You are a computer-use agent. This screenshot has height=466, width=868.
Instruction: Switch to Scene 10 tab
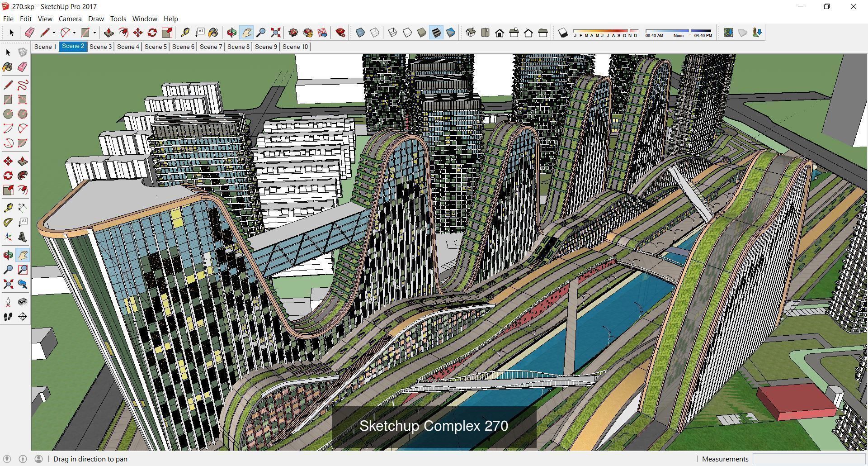click(x=295, y=47)
